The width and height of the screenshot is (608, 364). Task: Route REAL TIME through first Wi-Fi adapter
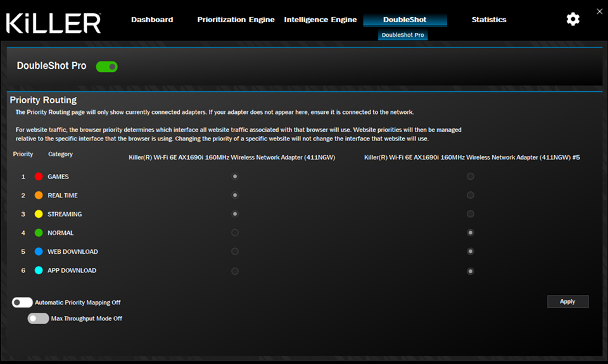(x=234, y=195)
